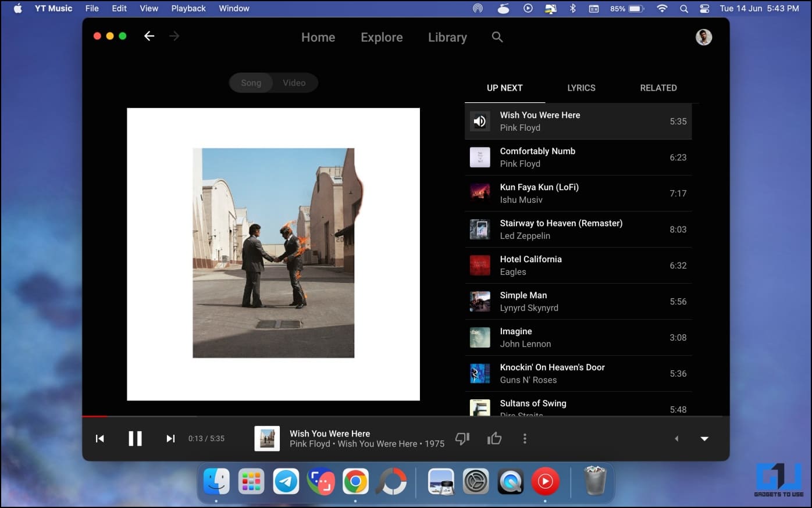Select Sultans of Swing in queue
This screenshot has width=812, height=508.
(578, 405)
